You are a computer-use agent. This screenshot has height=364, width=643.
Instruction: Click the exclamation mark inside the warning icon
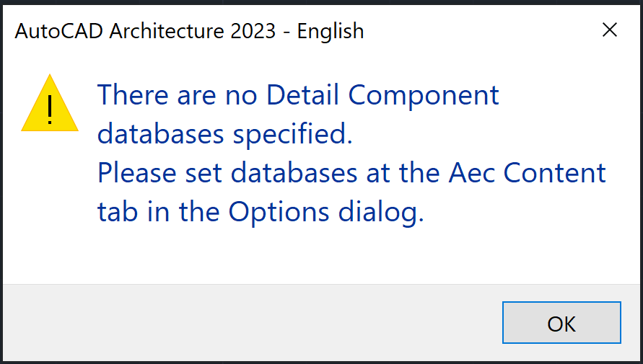click(49, 109)
